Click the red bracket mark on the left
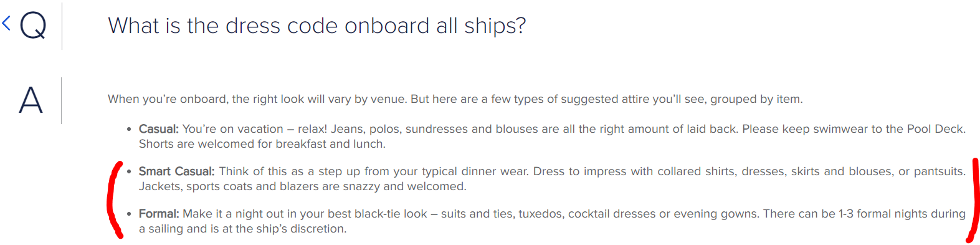Screen dimensions: 980x245 pyautogui.click(x=115, y=199)
